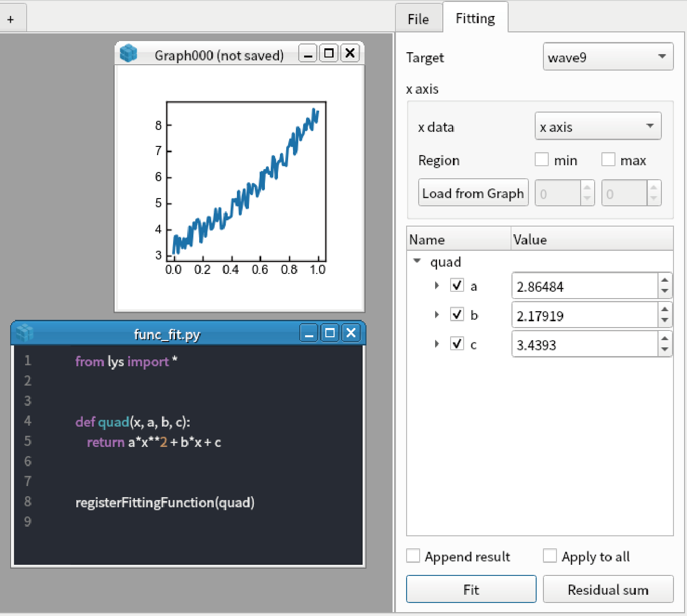Image resolution: width=687 pixels, height=616 pixels.
Task: Click the Name column header
Action: pyautogui.click(x=459, y=239)
